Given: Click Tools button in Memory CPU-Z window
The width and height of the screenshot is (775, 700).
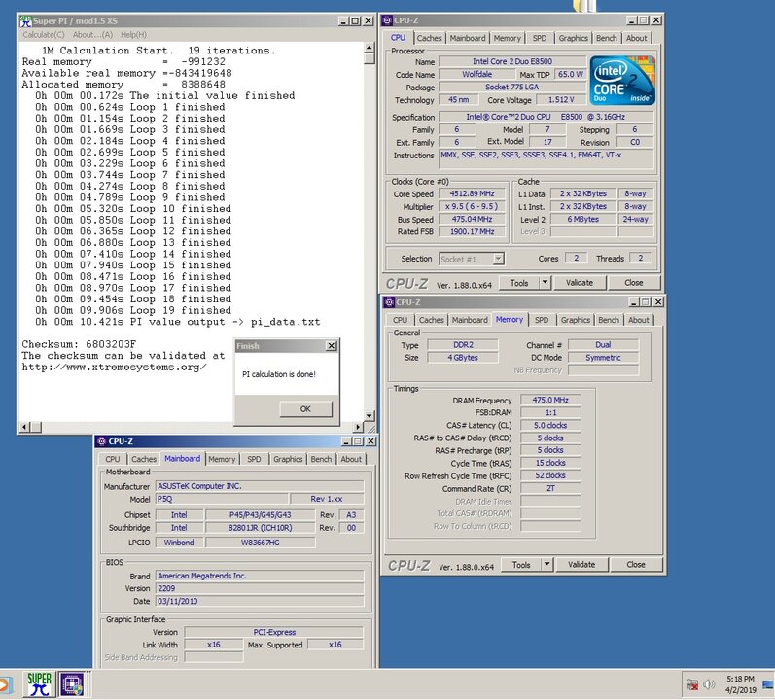Looking at the screenshot, I should 520,564.
